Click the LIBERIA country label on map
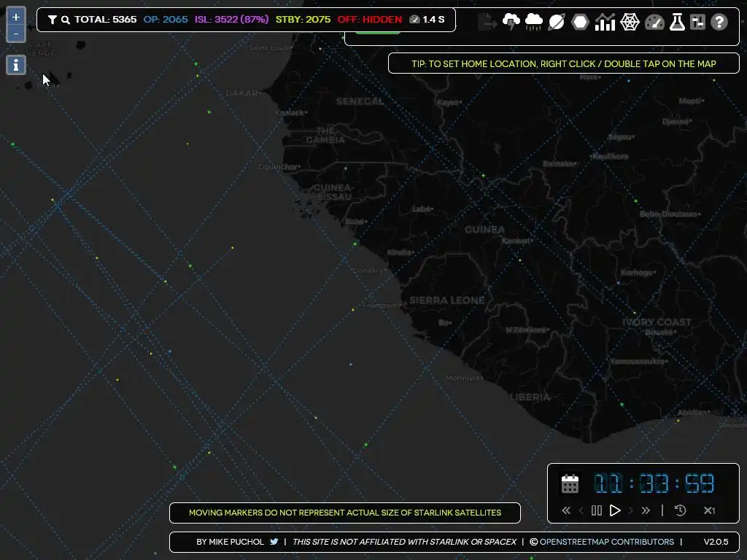 530,397
